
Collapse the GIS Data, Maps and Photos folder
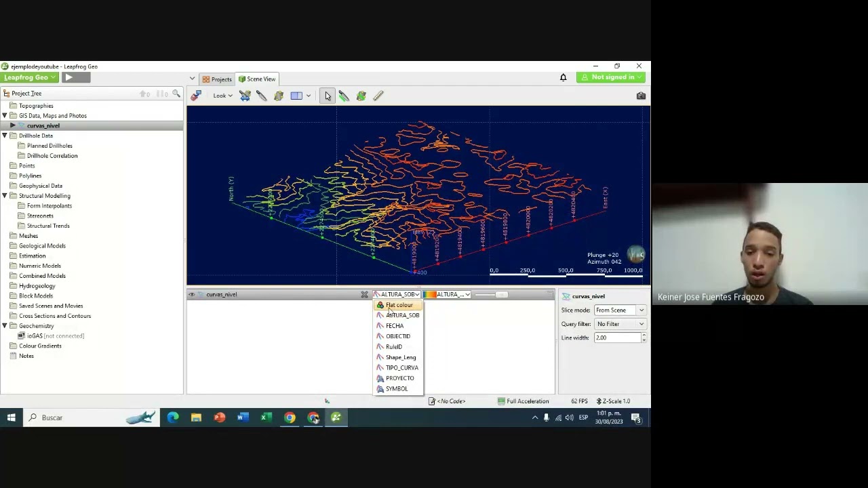coord(5,116)
